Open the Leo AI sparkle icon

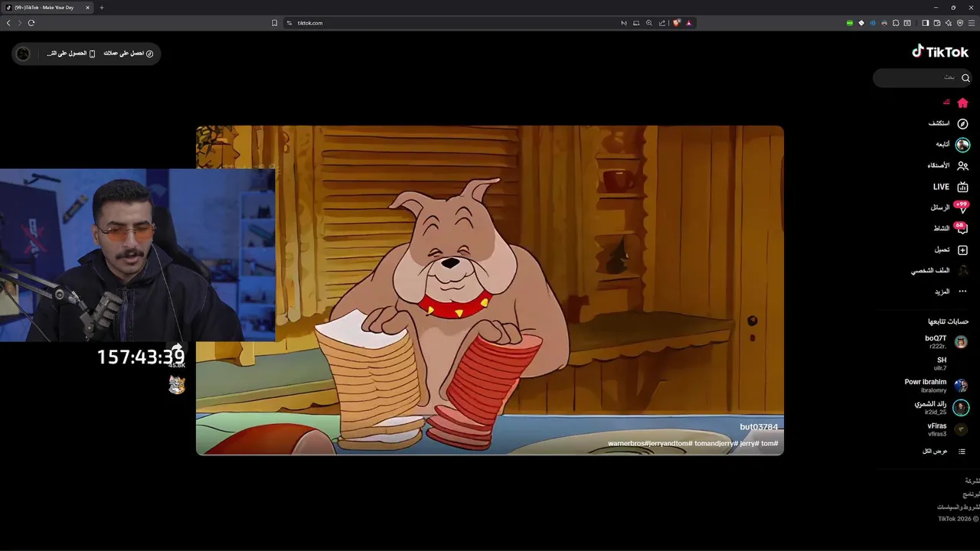948,23
